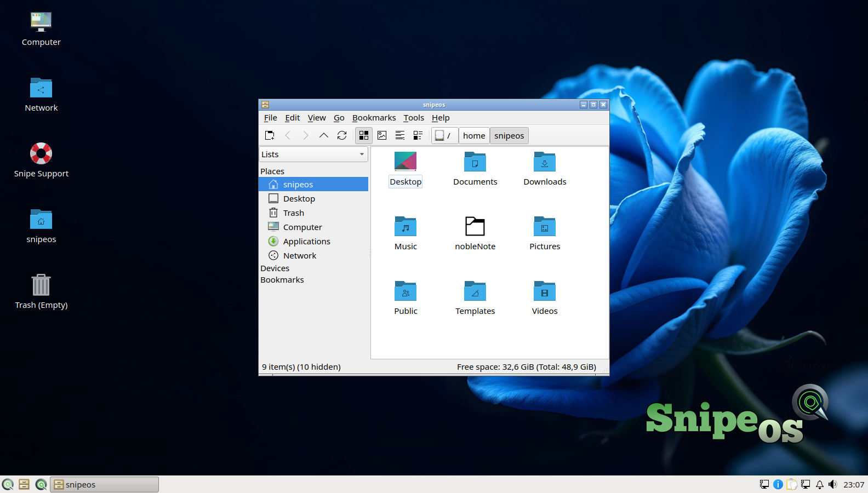Click the blue info tray icon
The width and height of the screenshot is (868, 493).
tap(778, 484)
